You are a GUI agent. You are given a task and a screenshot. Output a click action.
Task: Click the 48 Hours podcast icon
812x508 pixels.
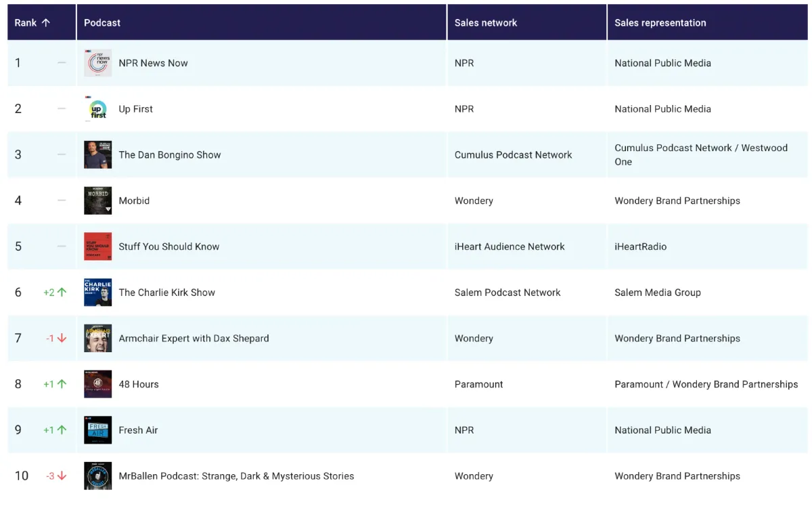(x=97, y=384)
